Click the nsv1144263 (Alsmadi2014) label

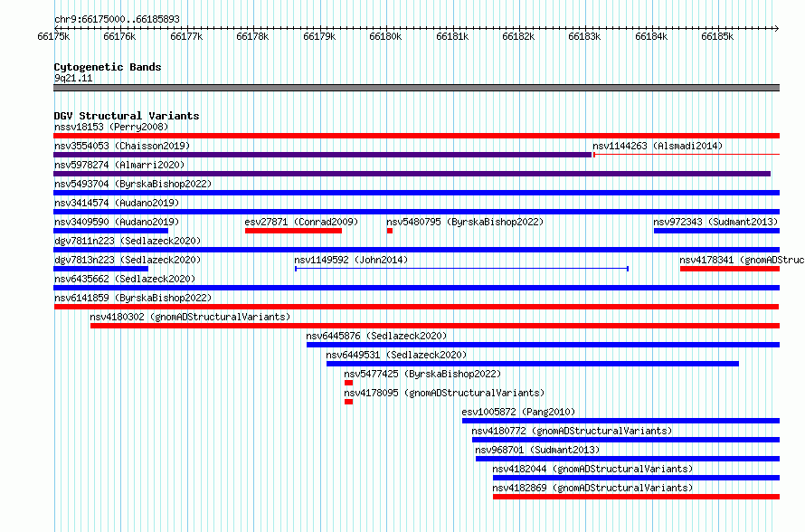pos(658,146)
